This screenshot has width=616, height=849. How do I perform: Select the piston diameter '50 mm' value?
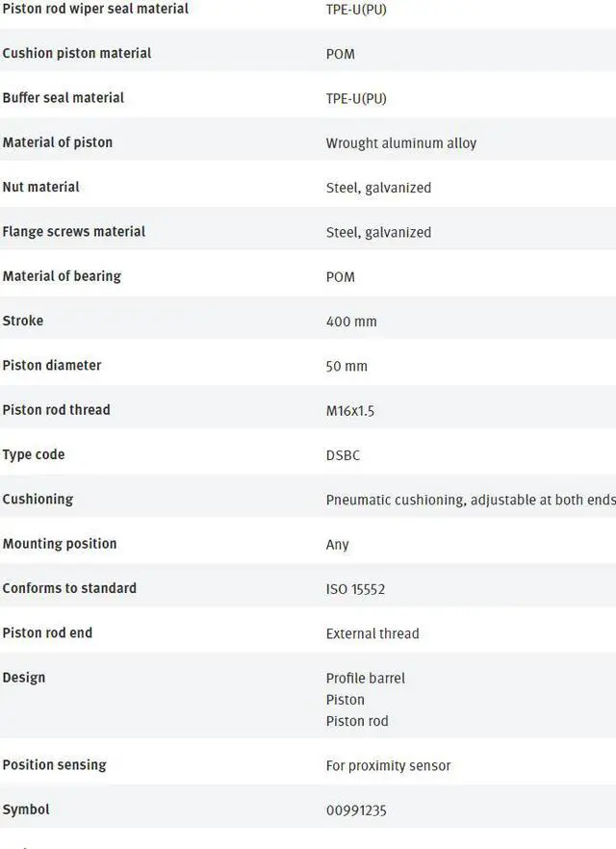tap(346, 366)
